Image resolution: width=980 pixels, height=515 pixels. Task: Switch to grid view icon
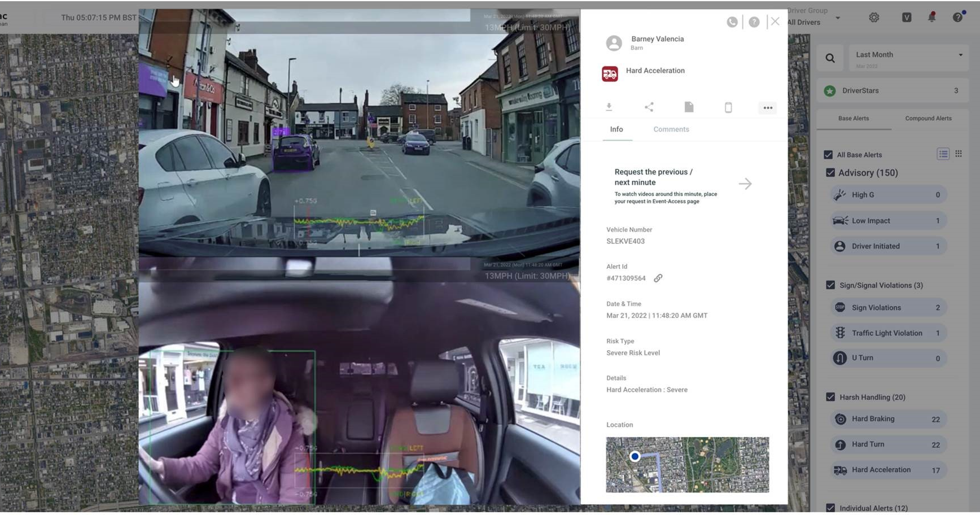coord(959,154)
